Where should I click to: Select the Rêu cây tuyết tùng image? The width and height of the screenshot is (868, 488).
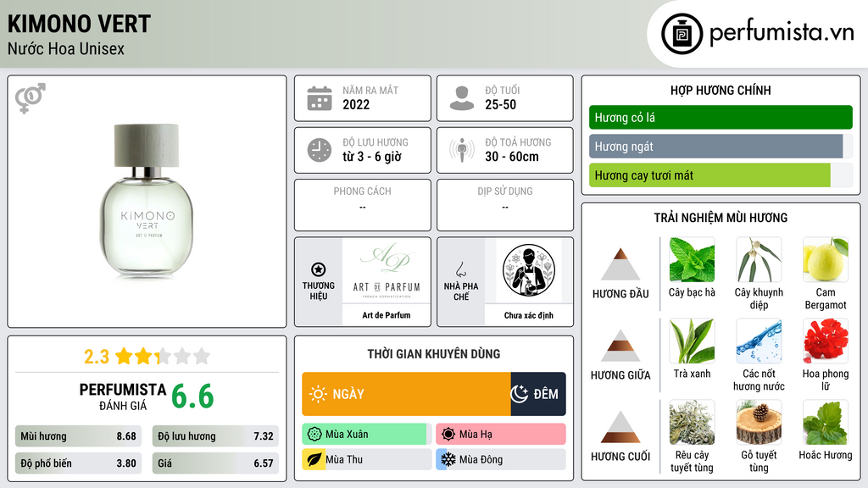692,423
